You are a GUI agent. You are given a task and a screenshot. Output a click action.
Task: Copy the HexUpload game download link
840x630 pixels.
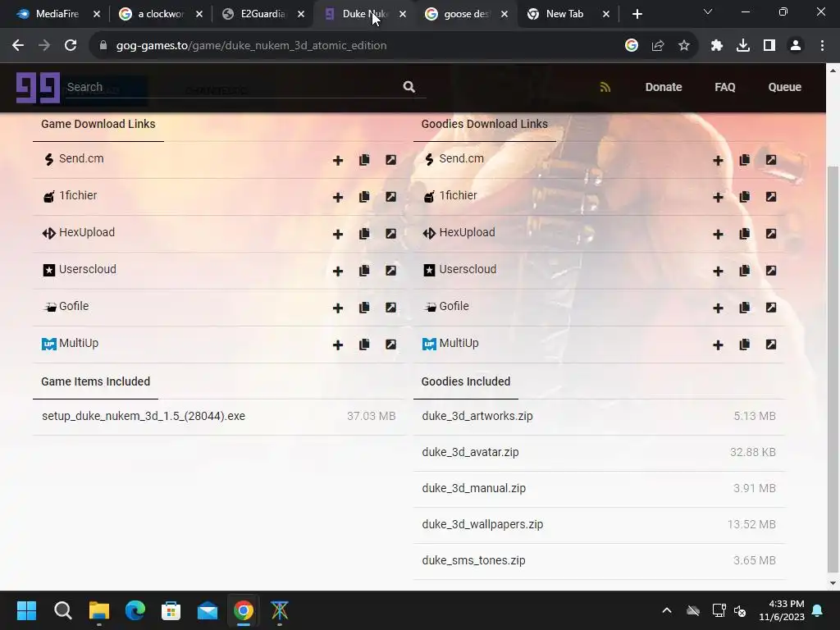pos(364,234)
